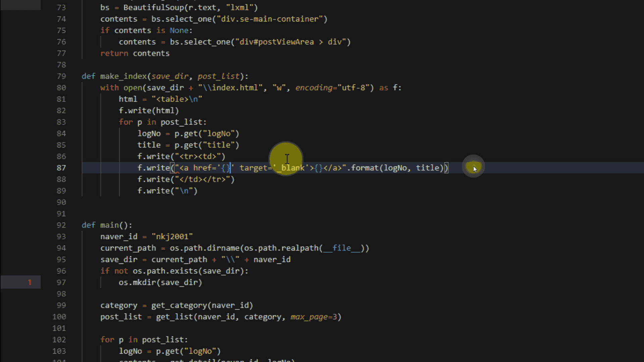Click the max_page=3 argument
Image resolution: width=644 pixels, height=362 pixels.
313,317
